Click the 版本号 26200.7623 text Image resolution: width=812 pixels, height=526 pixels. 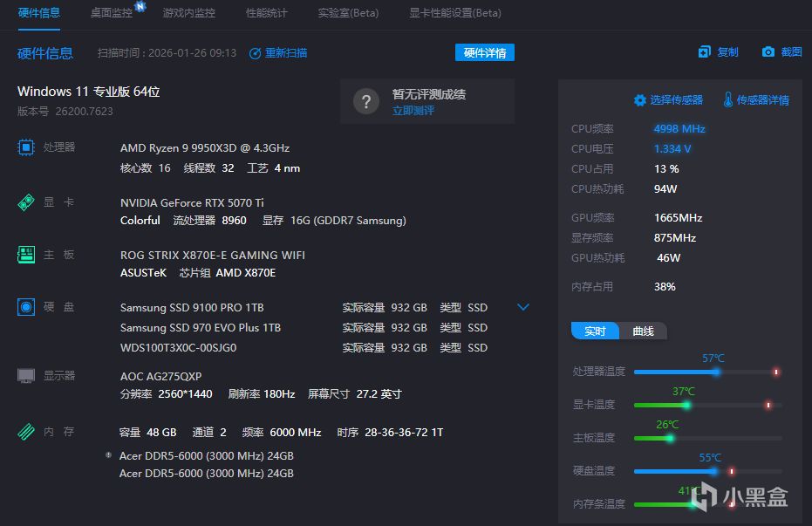pos(65,112)
